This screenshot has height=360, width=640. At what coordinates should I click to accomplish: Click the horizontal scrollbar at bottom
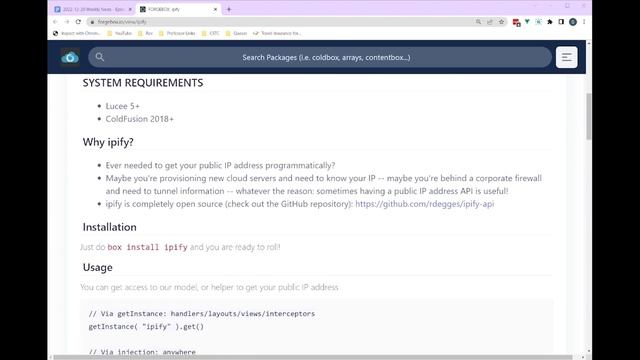click(x=313, y=357)
